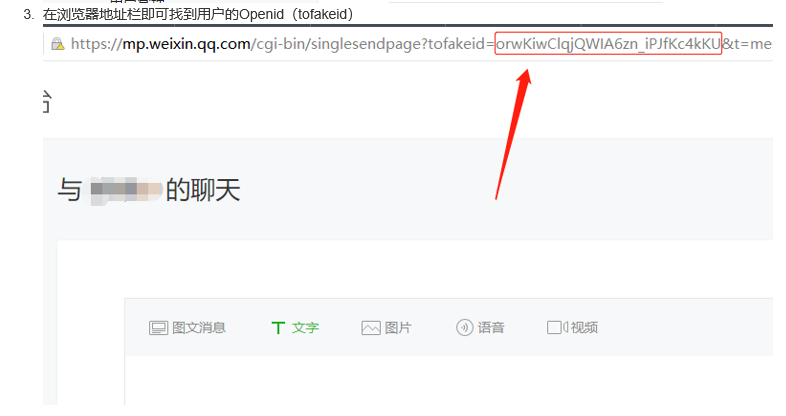The width and height of the screenshot is (786, 416).
Task: Switch to the 文字 tab label
Action: click(x=305, y=328)
